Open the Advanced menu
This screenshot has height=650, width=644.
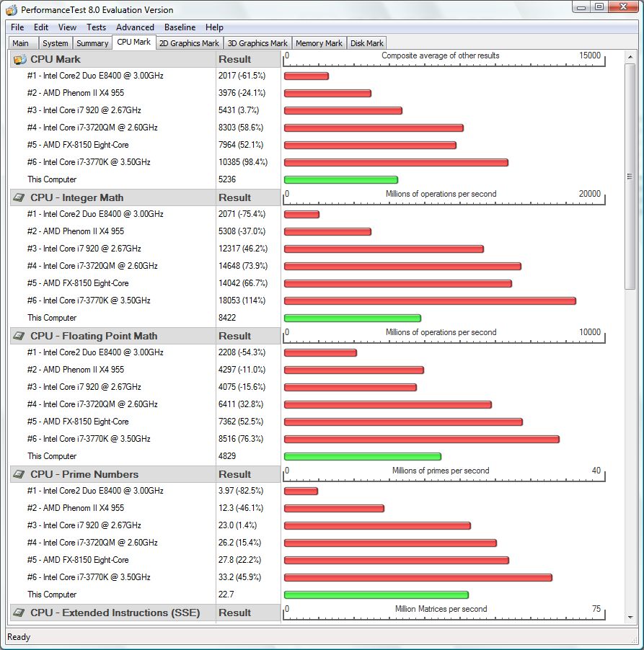coord(135,27)
